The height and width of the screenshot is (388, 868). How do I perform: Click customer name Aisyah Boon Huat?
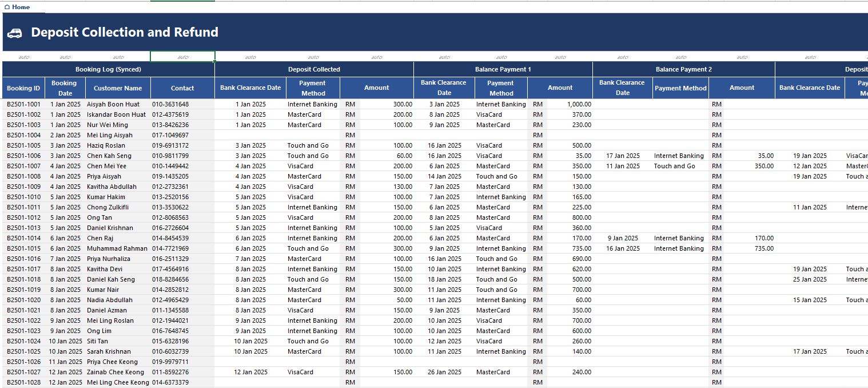click(x=113, y=104)
